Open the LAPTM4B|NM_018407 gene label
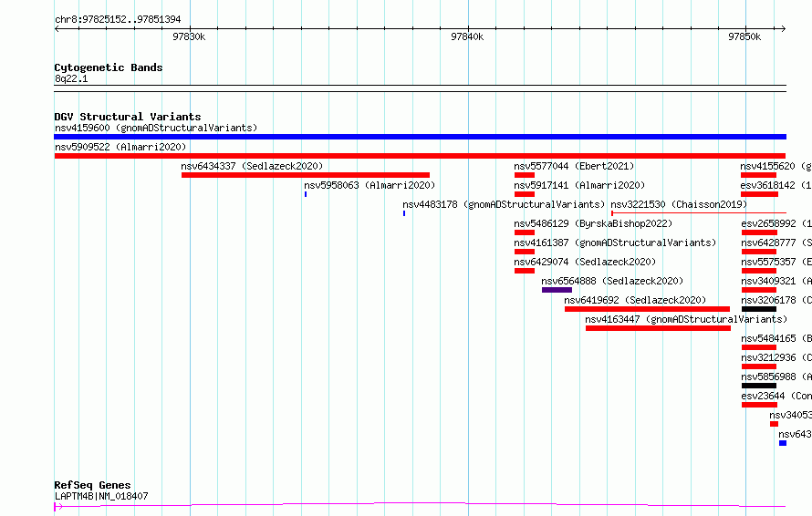 pos(101,496)
